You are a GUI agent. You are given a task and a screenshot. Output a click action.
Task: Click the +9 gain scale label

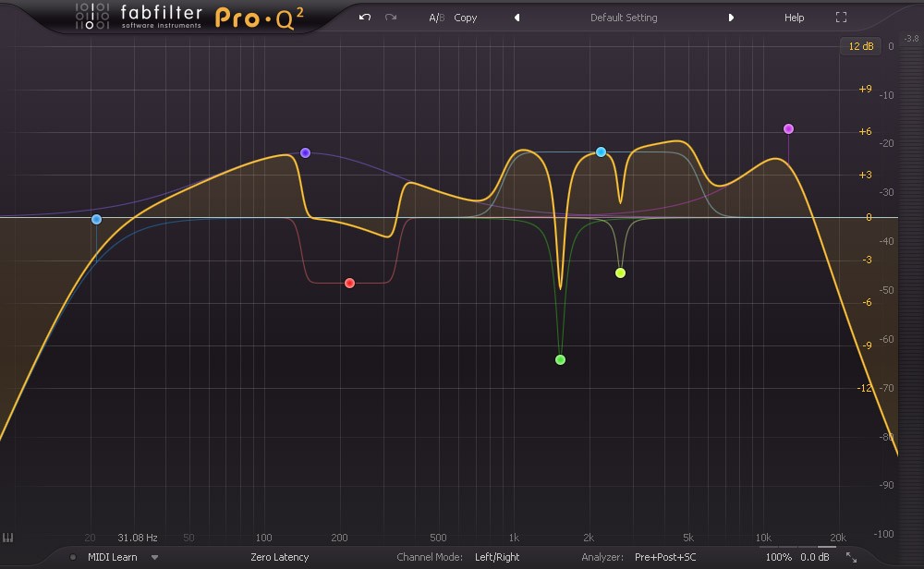(865, 89)
